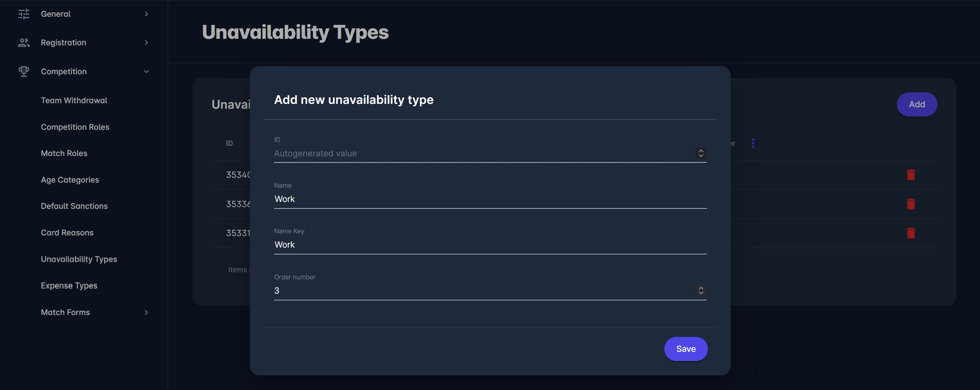Adjust the Order number stepper arrows
980x390 pixels.
pos(701,291)
